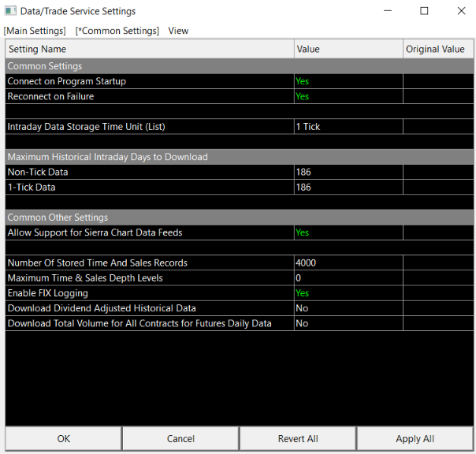Select Maximum Time & Sales Depth Levels label
Viewport: 476px width, 454px height.
click(85, 278)
